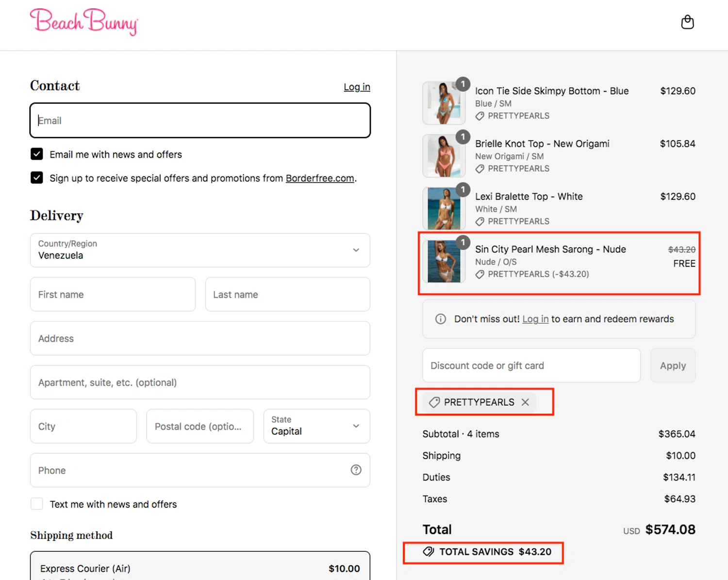Focus the Email input field
Image resolution: width=728 pixels, height=580 pixels.
pyautogui.click(x=200, y=120)
